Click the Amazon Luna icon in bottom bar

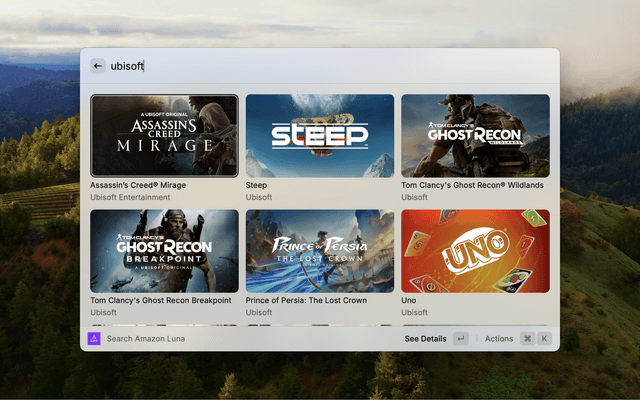tap(93, 339)
